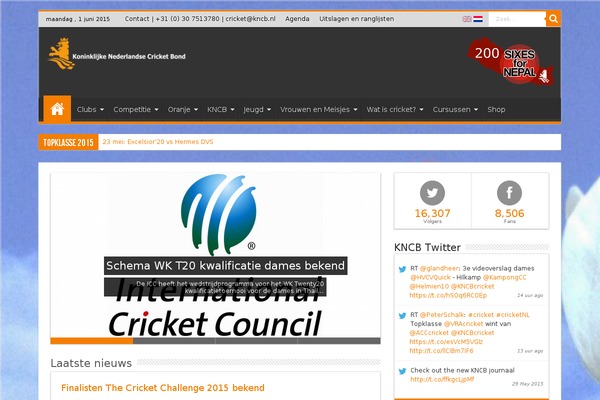The image size is (600, 400).
Task: Switch language with the Dutch flag
Action: click(x=478, y=19)
